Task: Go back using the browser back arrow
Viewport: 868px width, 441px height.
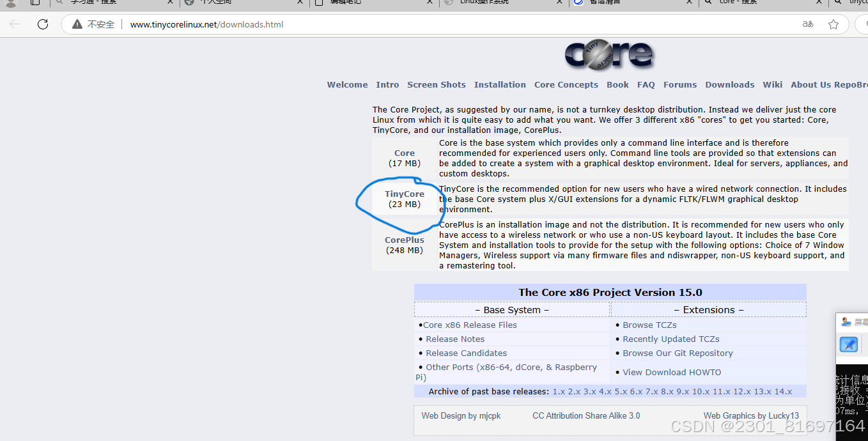Action: 15,24
